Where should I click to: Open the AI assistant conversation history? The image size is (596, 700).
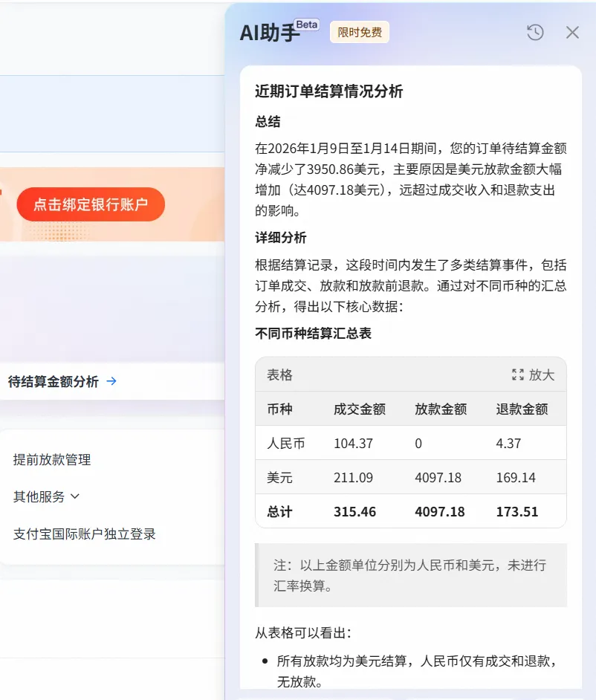point(535,32)
